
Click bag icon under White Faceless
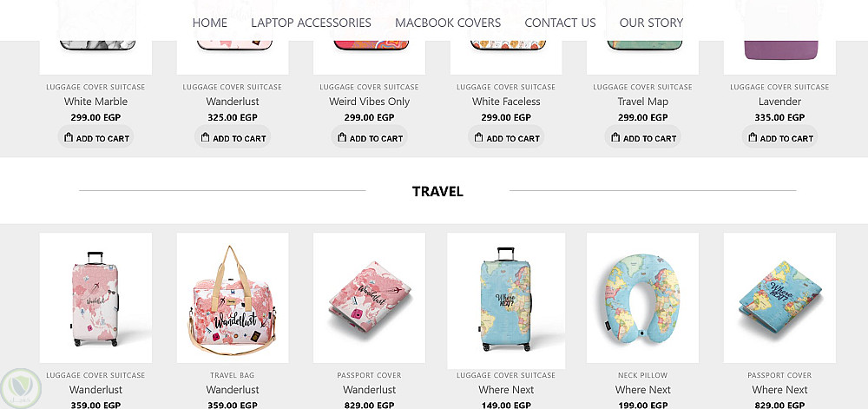(x=479, y=137)
